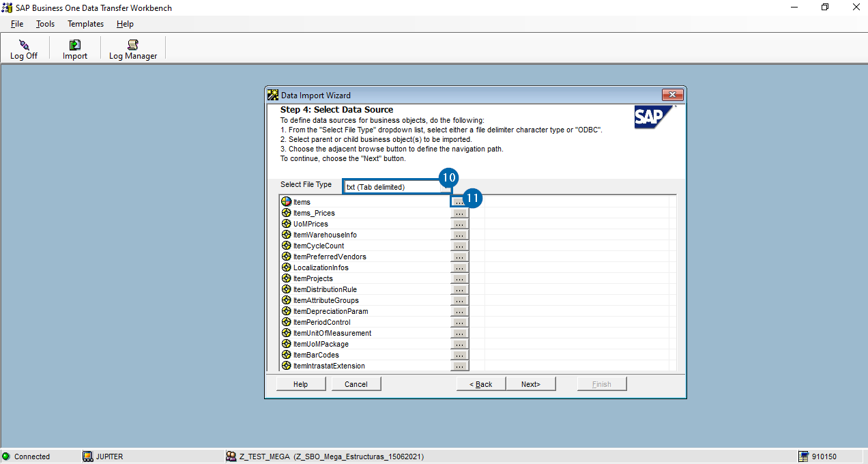Open browse button for LocalizationInfos

point(459,267)
